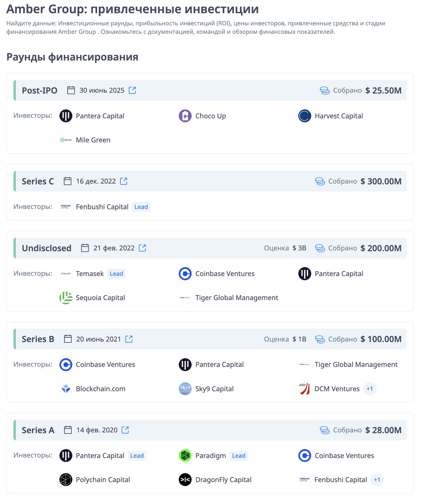Click the calendar icon beside 16 дек. 2022
The height and width of the screenshot is (504, 425).
68,181
